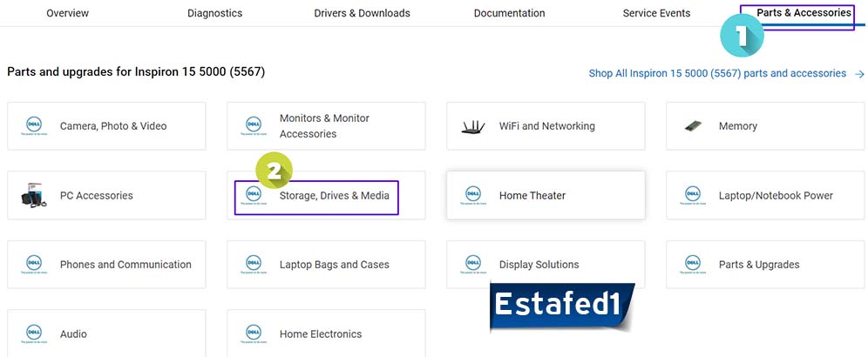The image size is (868, 357).
Task: Click the RAM module icon for Memory
Action: click(x=693, y=125)
